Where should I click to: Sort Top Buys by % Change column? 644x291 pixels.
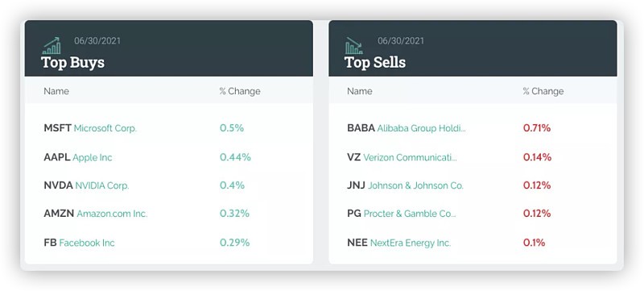[240, 91]
